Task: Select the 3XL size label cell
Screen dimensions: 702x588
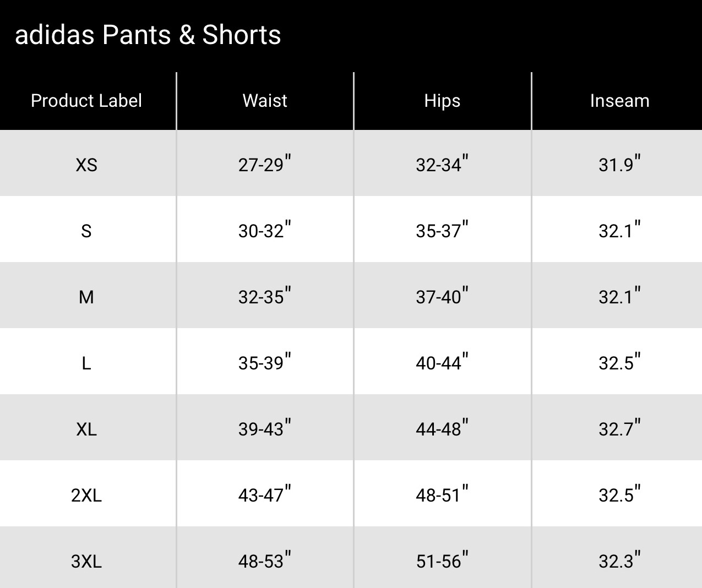Action: pyautogui.click(x=86, y=561)
